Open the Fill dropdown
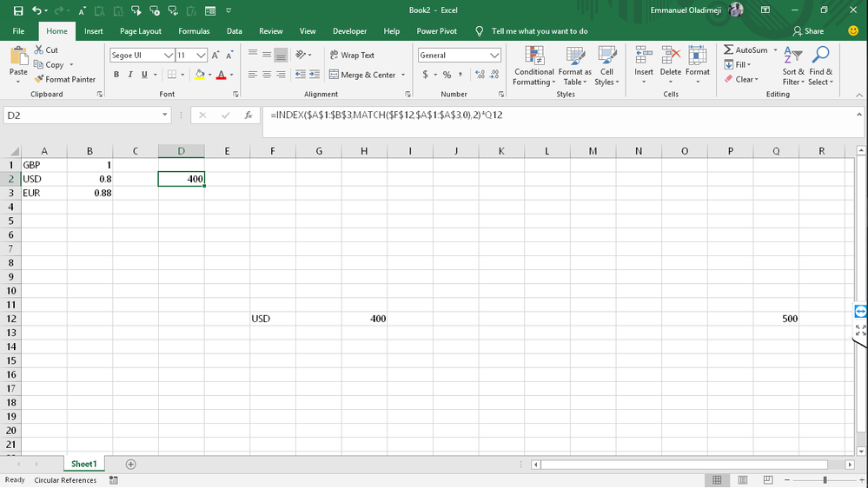This screenshot has width=868, height=488. click(x=738, y=65)
